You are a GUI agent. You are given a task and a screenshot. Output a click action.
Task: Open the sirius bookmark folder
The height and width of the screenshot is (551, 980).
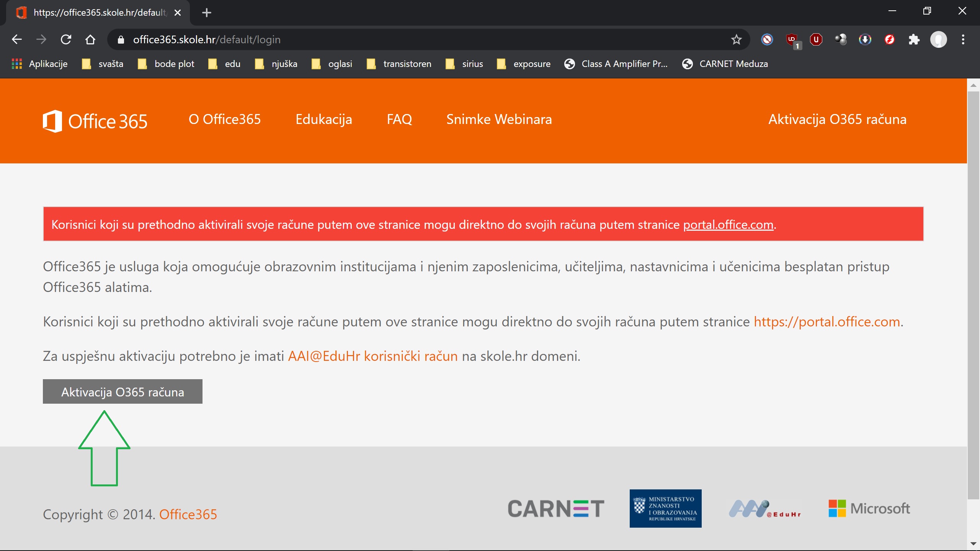tap(465, 64)
